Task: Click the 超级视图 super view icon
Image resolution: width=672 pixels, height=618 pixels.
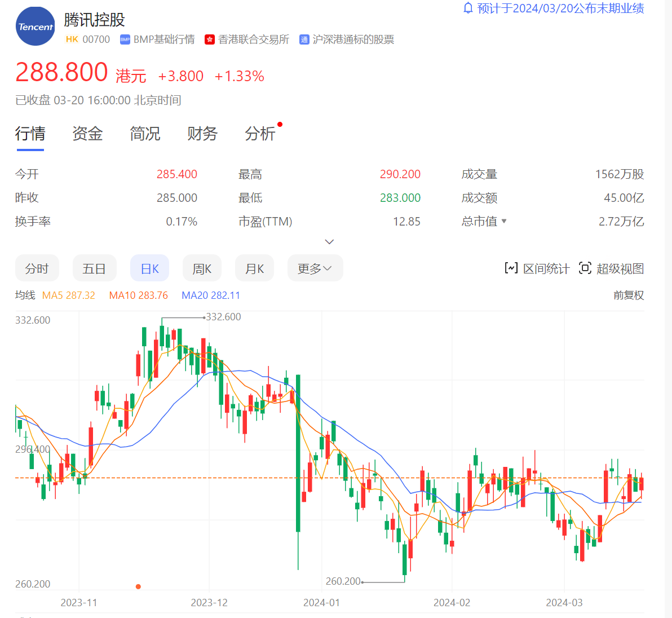Action: tap(585, 268)
